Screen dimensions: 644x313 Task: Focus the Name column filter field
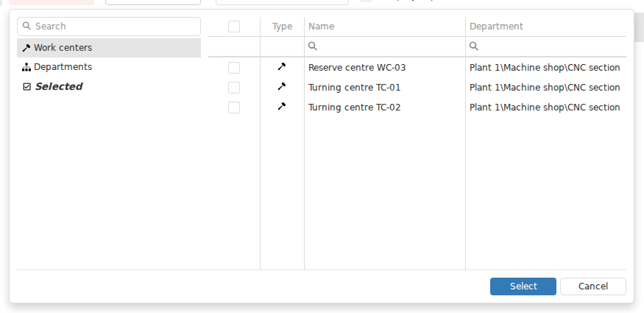point(385,46)
